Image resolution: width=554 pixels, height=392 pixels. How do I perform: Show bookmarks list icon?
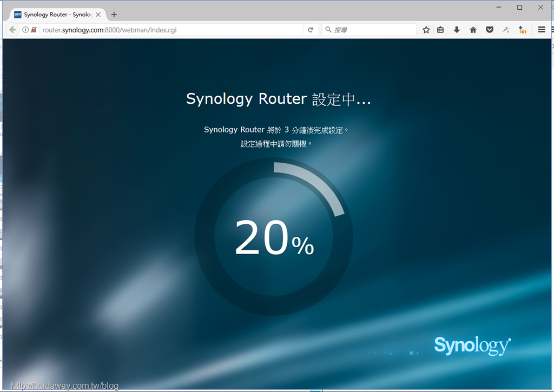440,30
